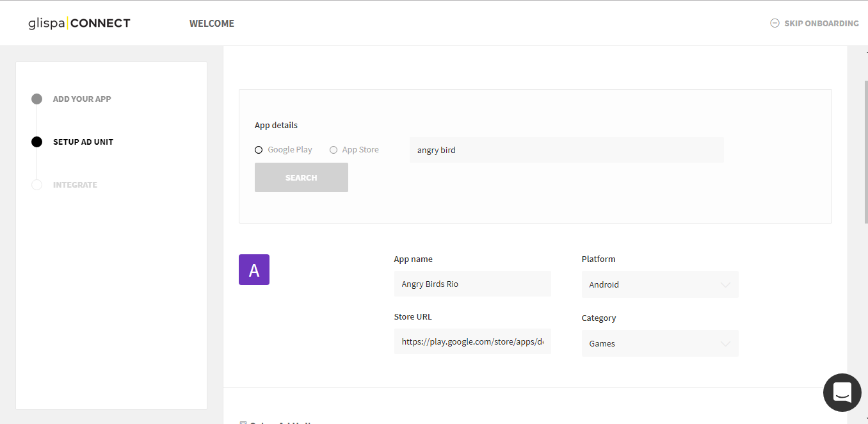Click the Skip Onboarding link
Viewport: 868px width, 424px height.
tap(821, 24)
